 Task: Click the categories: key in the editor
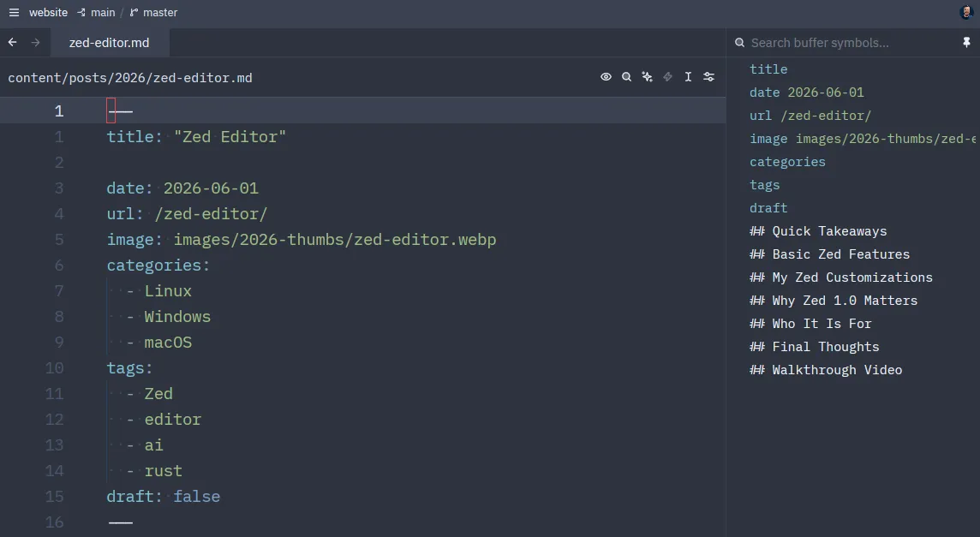(158, 265)
